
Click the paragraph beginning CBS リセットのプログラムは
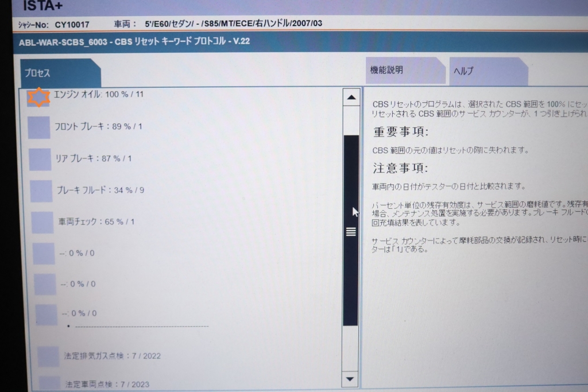pos(479,108)
